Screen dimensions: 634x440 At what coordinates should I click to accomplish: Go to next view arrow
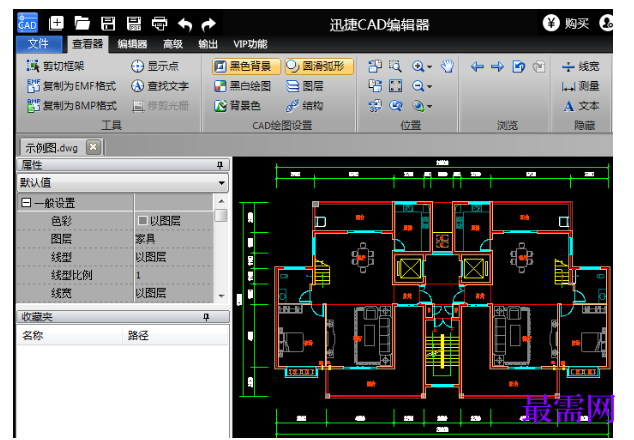point(497,66)
